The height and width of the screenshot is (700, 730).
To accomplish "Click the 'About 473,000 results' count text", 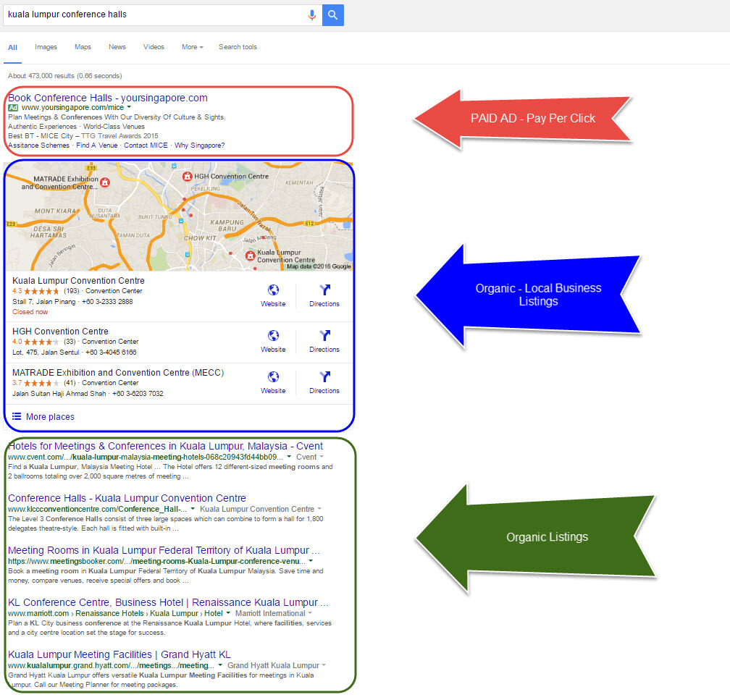I will click(x=65, y=76).
